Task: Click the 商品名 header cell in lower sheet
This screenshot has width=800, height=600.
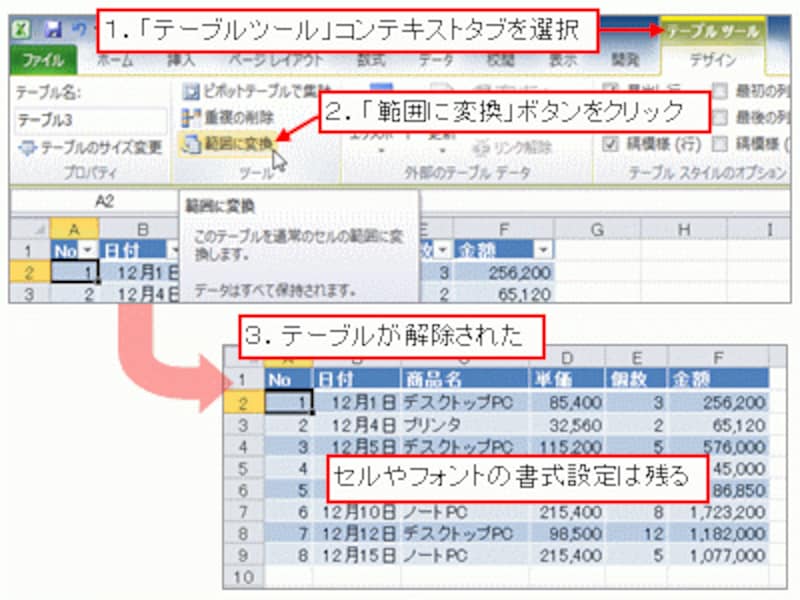Action: point(464,379)
